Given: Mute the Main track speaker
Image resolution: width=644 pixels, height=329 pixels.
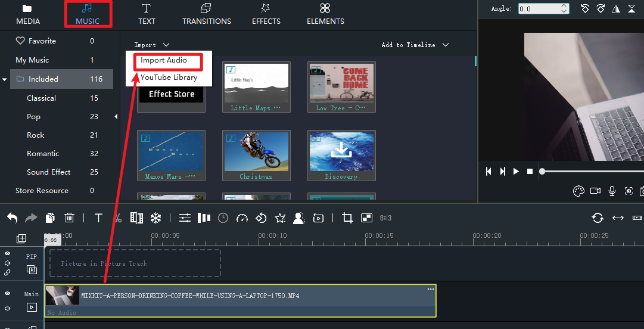Looking at the screenshot, I should tap(7, 308).
